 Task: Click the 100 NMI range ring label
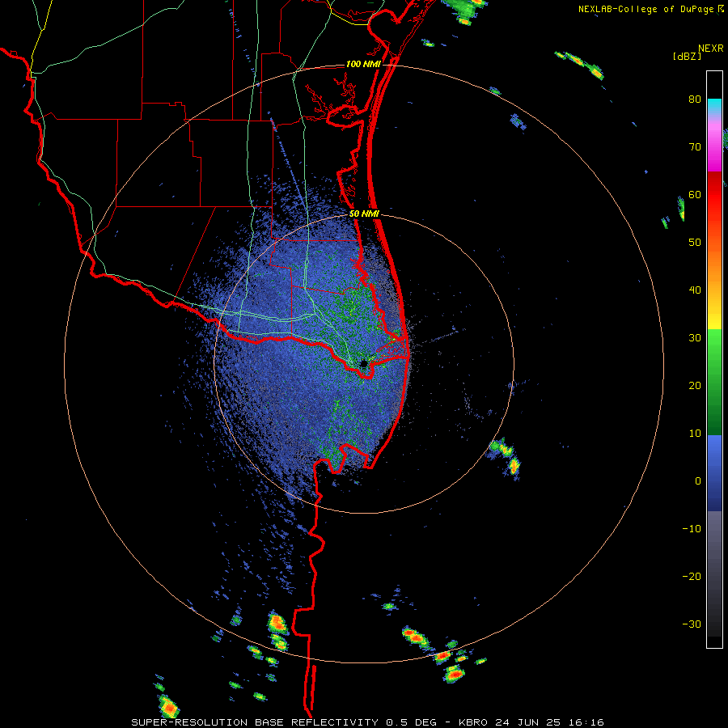(363, 64)
